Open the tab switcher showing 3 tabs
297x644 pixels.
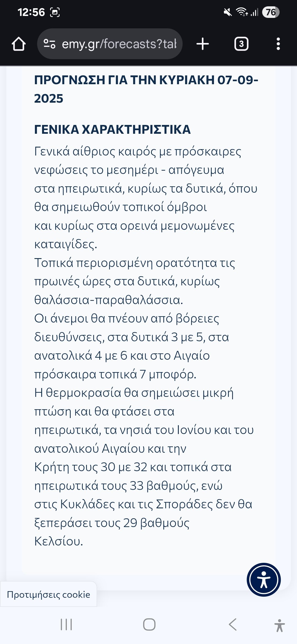[x=241, y=44]
